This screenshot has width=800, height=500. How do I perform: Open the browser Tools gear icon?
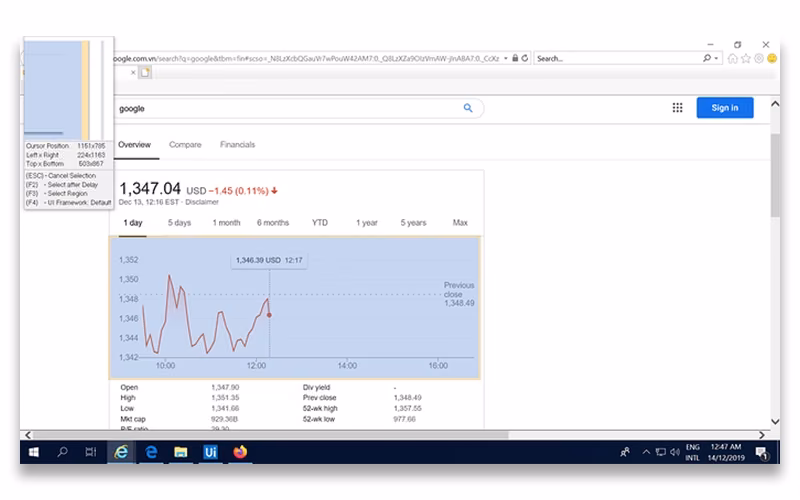tap(759, 58)
